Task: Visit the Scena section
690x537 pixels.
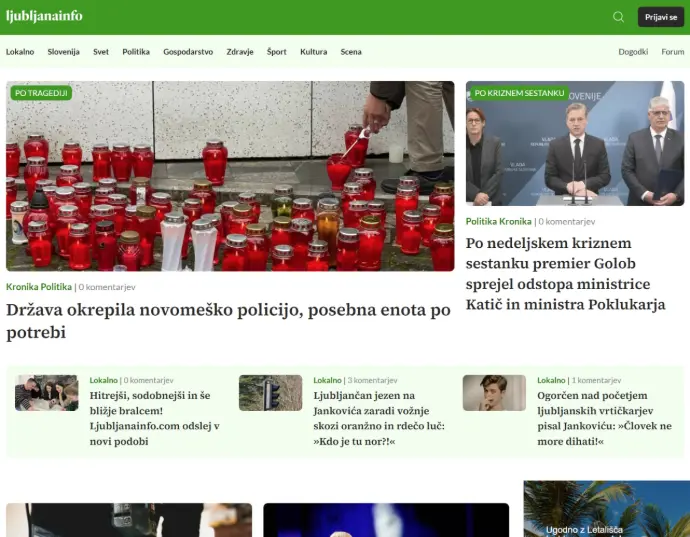Action: [351, 52]
